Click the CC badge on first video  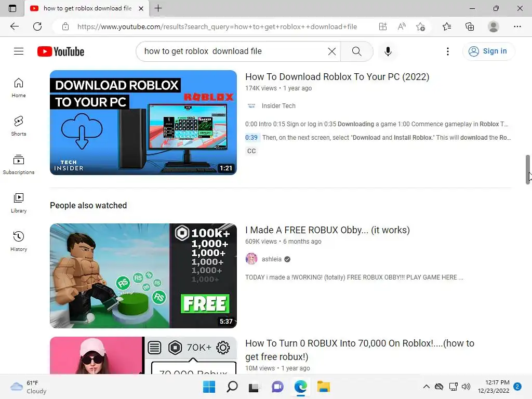coord(251,151)
